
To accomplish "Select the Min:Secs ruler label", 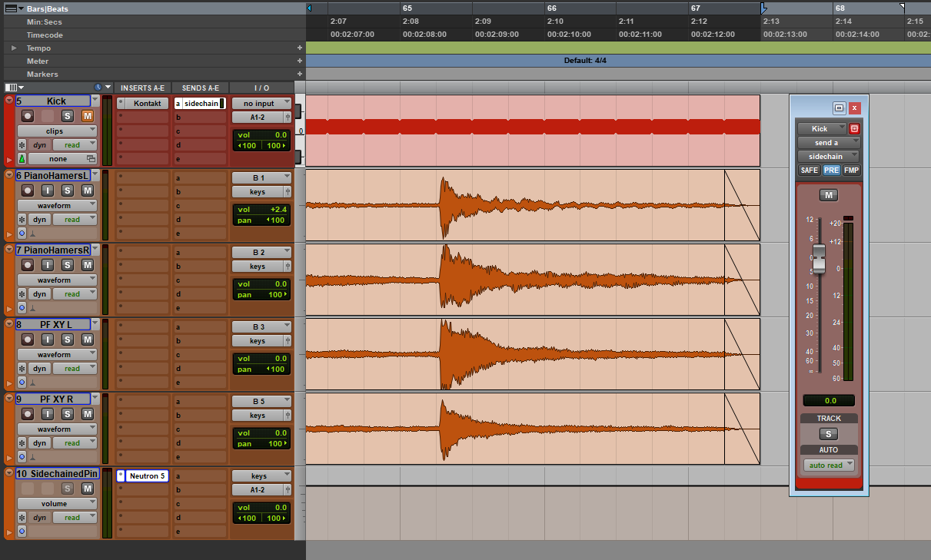I will tap(44, 22).
